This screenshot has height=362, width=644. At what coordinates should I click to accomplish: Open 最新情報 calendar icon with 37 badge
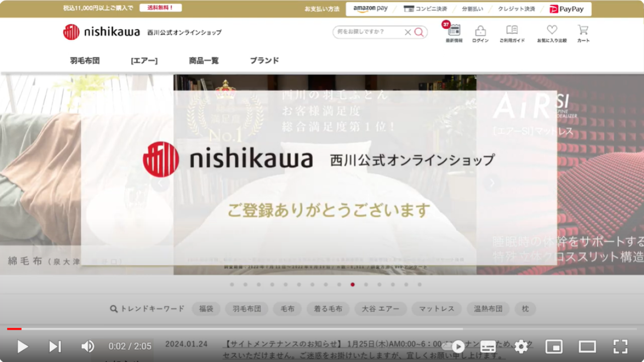[454, 33]
